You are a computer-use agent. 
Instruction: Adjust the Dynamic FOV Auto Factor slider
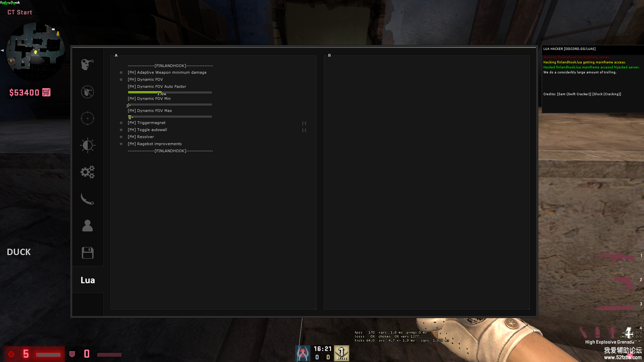click(x=170, y=92)
